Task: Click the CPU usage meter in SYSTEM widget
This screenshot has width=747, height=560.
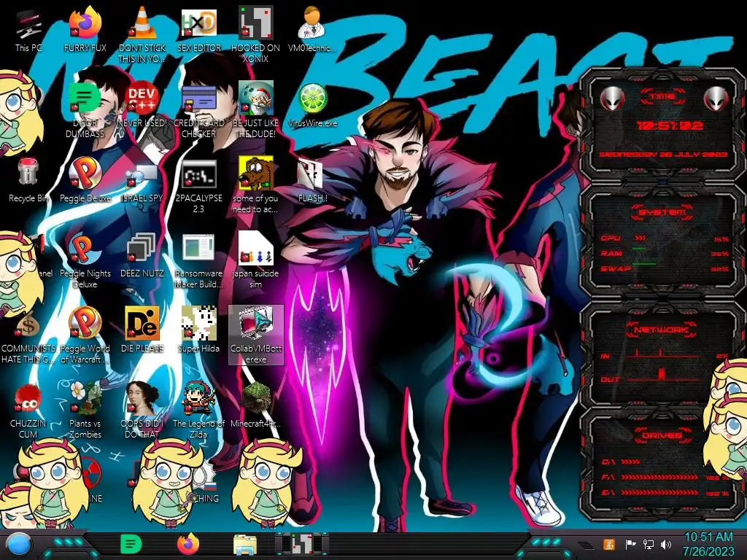Action: [x=664, y=238]
